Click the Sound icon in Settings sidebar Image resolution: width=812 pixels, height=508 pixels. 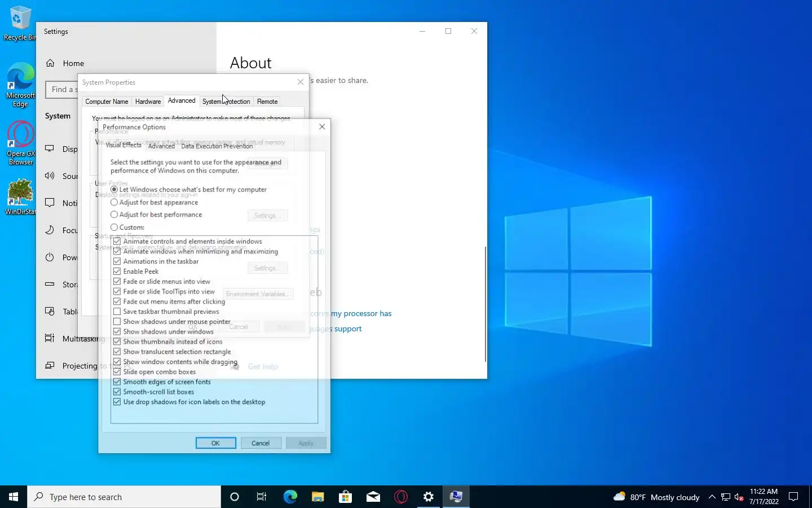pos(50,176)
